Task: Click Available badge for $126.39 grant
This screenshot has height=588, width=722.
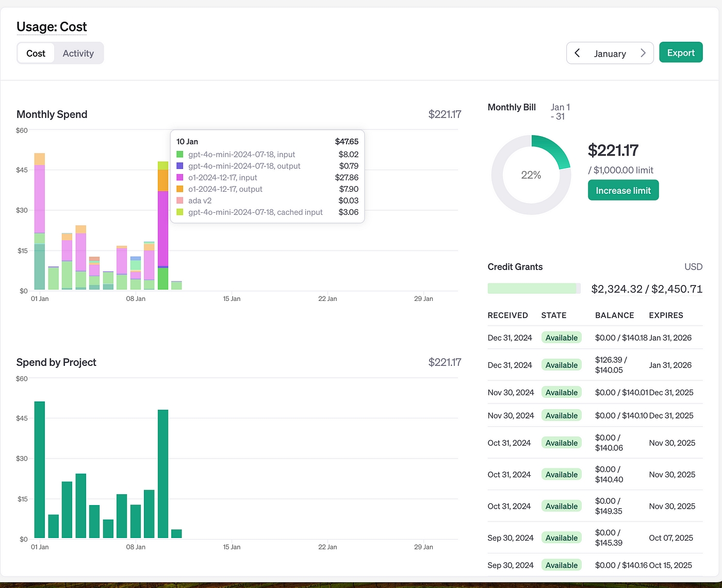Action: tap(562, 365)
